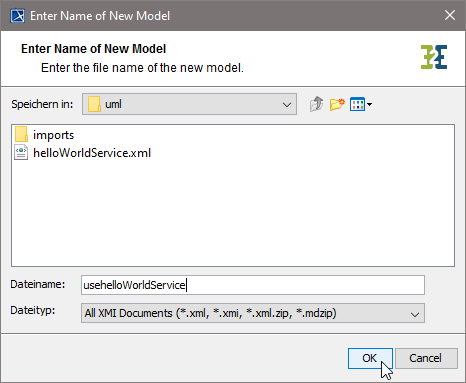
Task: Create a new folder with toolbar icon
Action: pyautogui.click(x=337, y=104)
